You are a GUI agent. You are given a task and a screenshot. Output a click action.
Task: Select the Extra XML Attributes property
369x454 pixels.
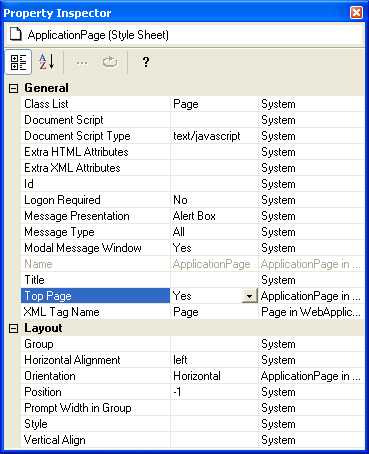coord(96,168)
